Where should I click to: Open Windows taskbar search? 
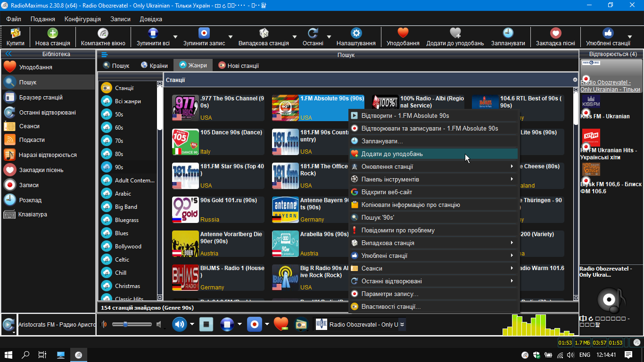coord(25,355)
